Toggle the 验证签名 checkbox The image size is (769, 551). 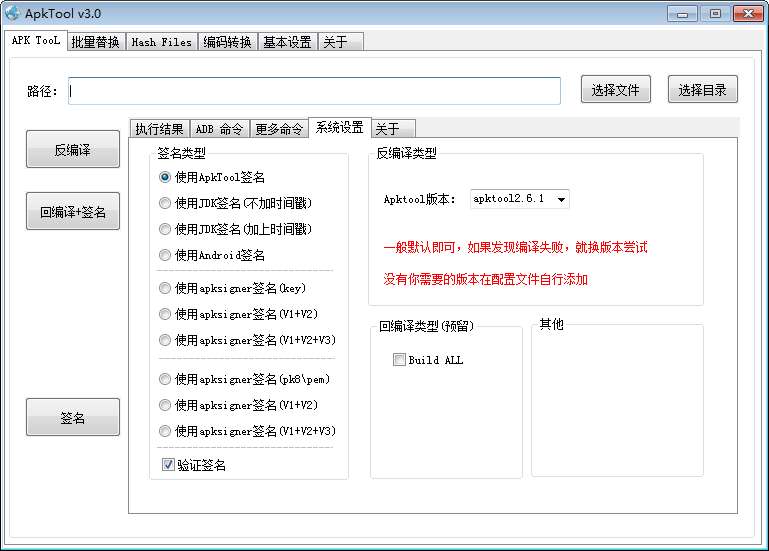point(168,465)
